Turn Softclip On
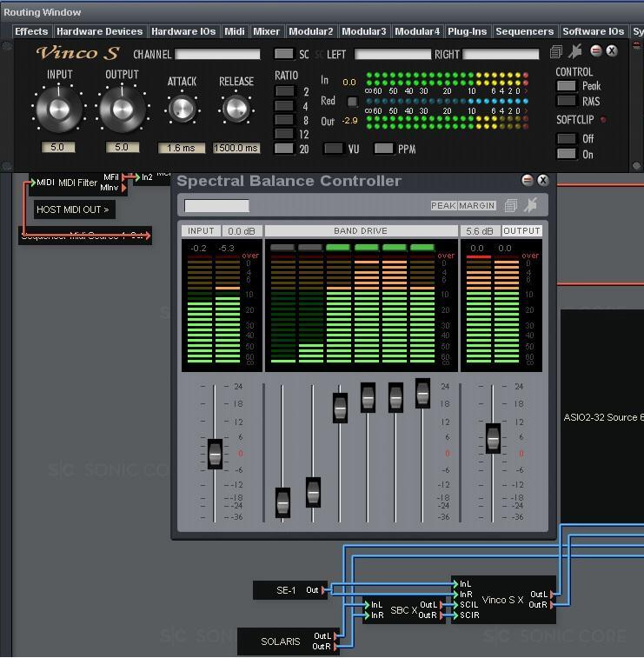Image resolution: width=644 pixels, height=658 pixels. pyautogui.click(x=567, y=154)
